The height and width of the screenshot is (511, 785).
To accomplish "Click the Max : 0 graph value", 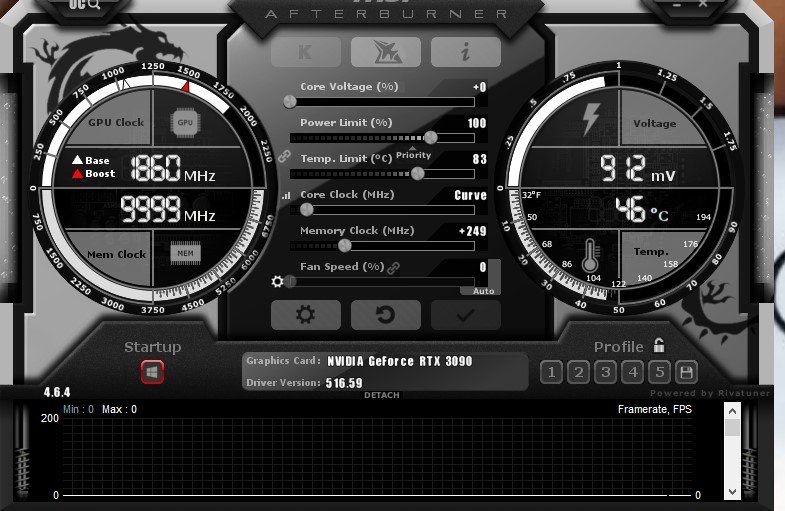I will [x=119, y=409].
